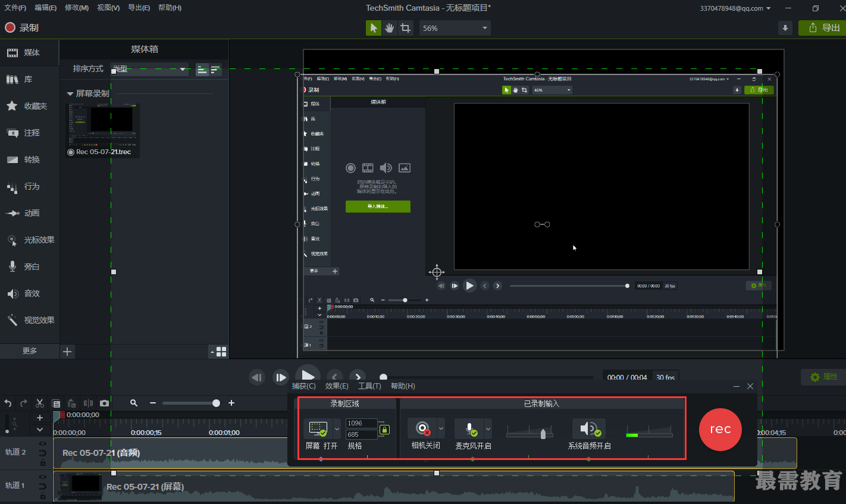Click sort ascending icon in media bin
The height and width of the screenshot is (504, 846).
pyautogui.click(x=202, y=70)
